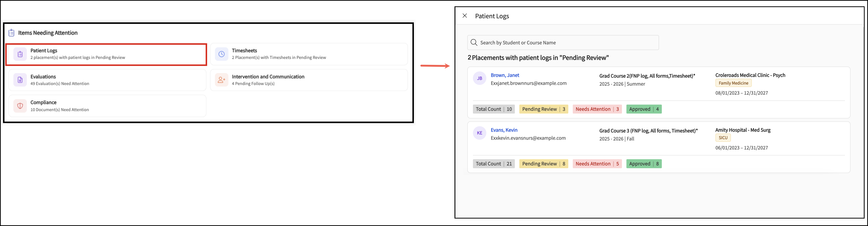
Task: Close the Patient Logs panel
Action: pyautogui.click(x=465, y=16)
